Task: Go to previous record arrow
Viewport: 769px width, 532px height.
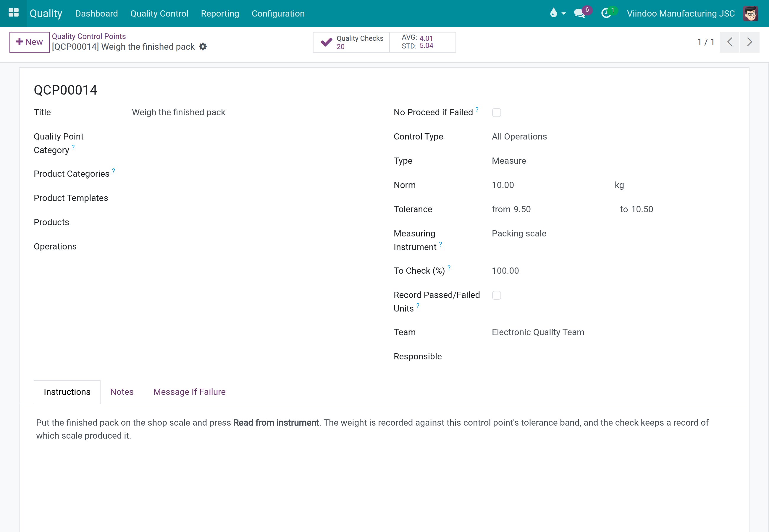Action: pos(729,42)
